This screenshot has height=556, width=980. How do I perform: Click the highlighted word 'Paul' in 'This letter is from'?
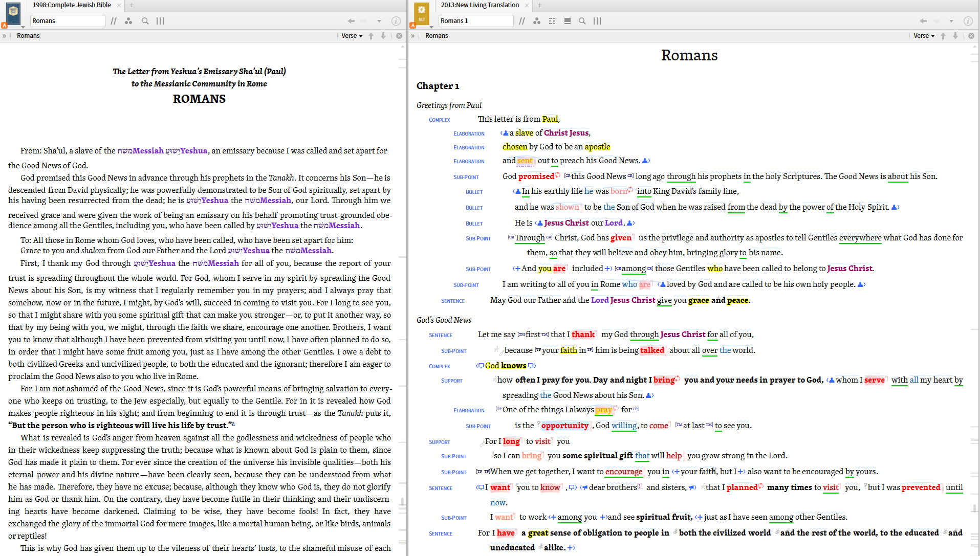(550, 119)
